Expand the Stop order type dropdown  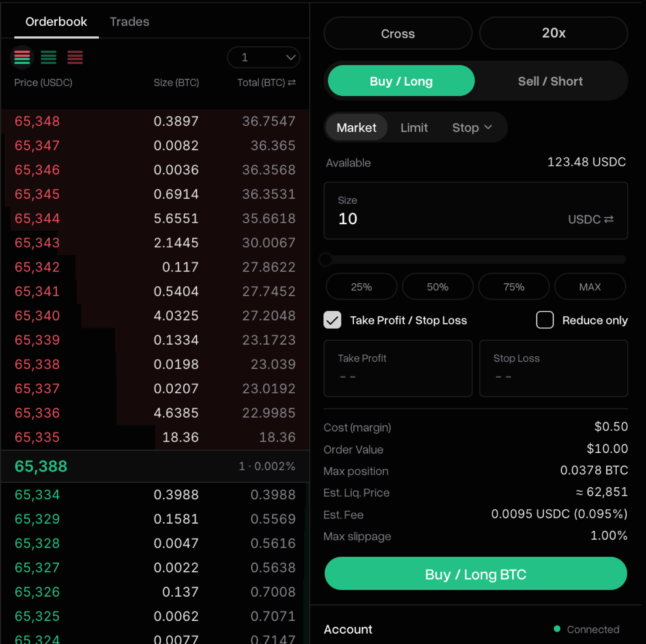click(x=472, y=128)
